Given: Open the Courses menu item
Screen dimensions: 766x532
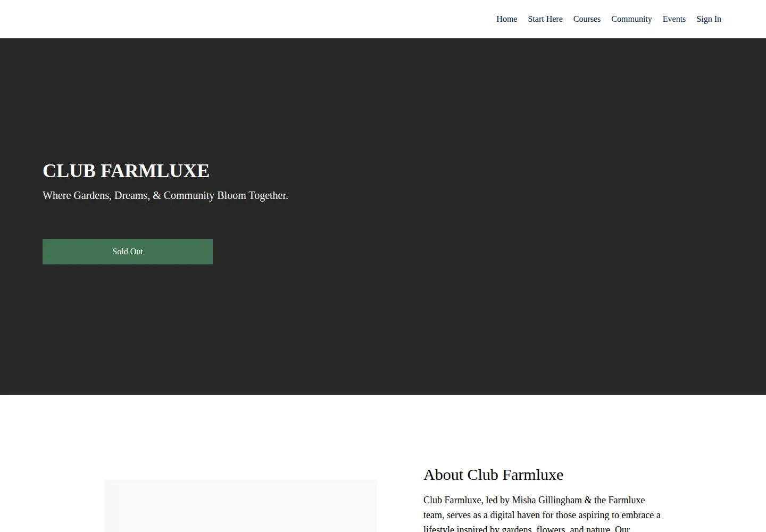Looking at the screenshot, I should coord(587,19).
